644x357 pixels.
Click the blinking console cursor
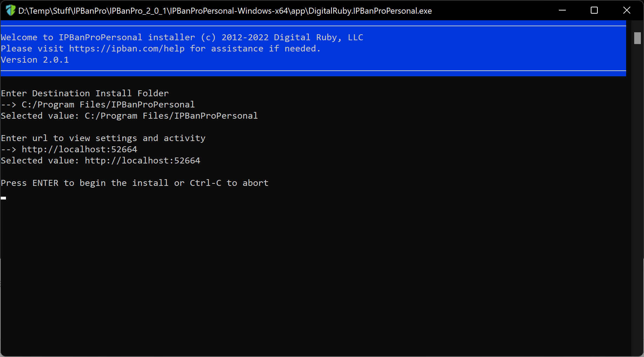tap(4, 198)
